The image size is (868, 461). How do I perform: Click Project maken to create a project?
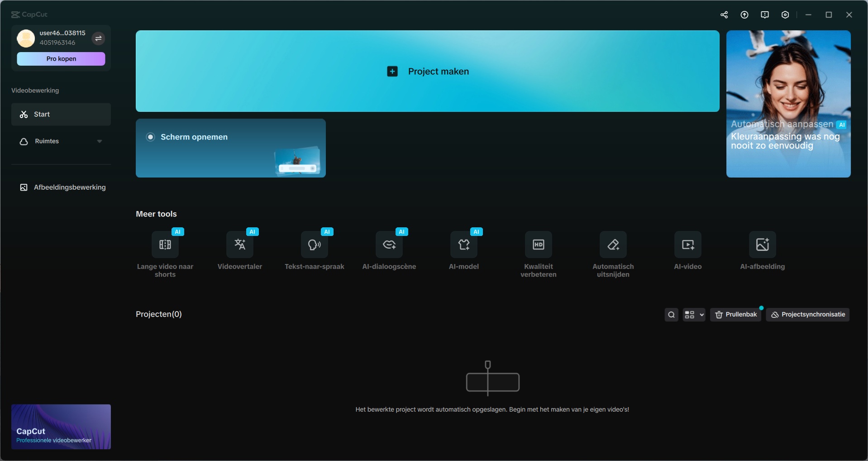(x=428, y=71)
